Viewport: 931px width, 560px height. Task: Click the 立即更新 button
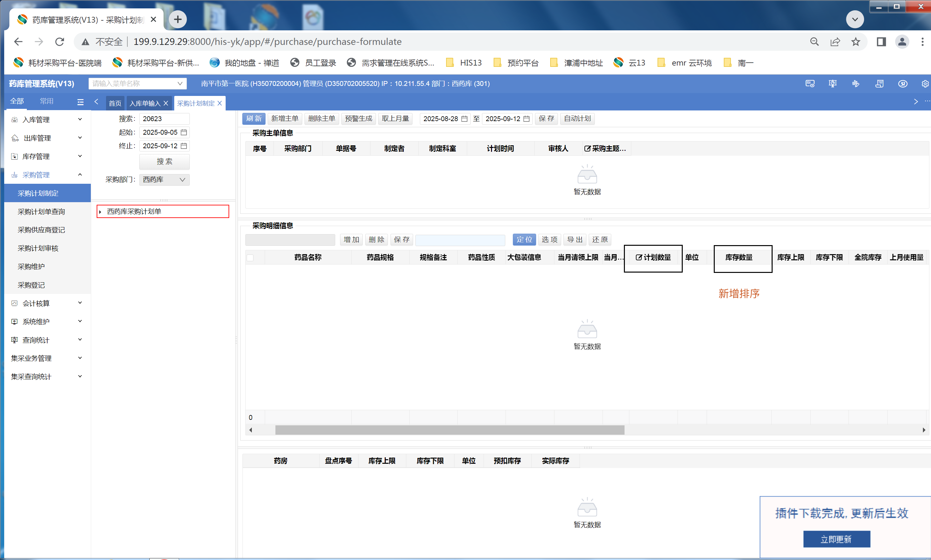(836, 539)
